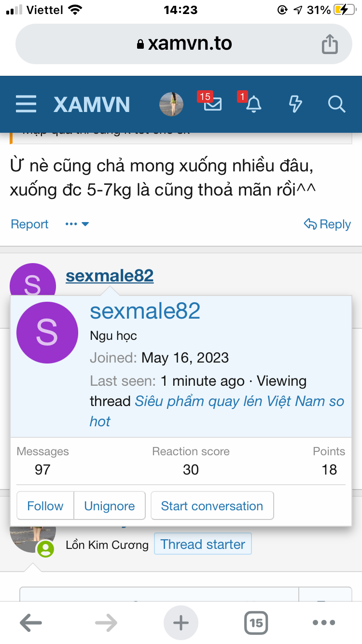
Task: Open the hamburger navigation menu
Action: (x=26, y=104)
